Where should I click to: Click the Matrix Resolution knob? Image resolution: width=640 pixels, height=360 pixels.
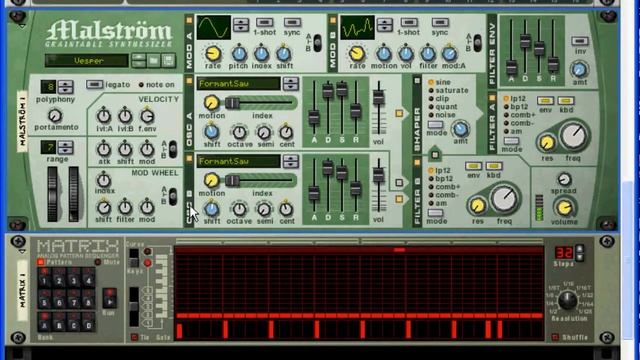[x=568, y=301]
